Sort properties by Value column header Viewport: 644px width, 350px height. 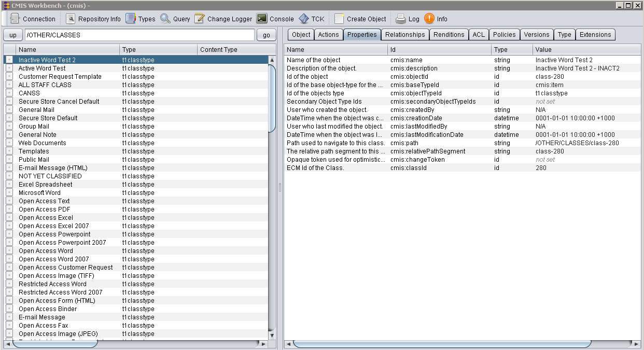click(x=586, y=50)
